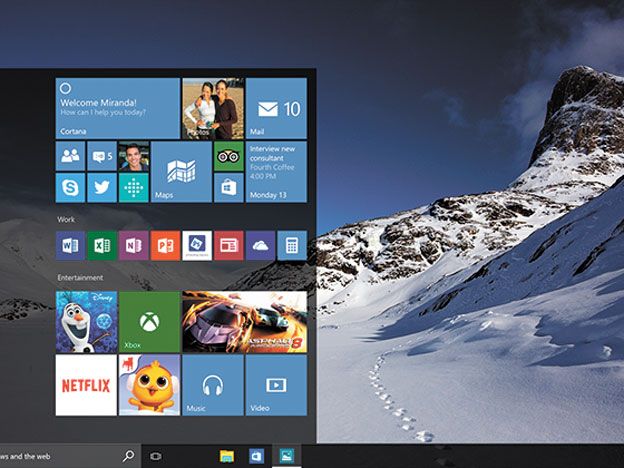Open the Store icon on the taskbar

coord(256,456)
